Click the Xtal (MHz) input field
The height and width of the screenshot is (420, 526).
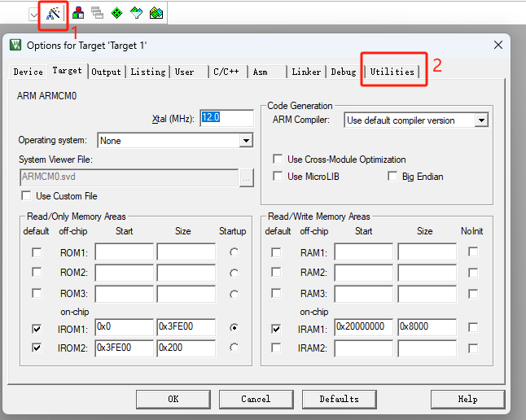point(227,118)
